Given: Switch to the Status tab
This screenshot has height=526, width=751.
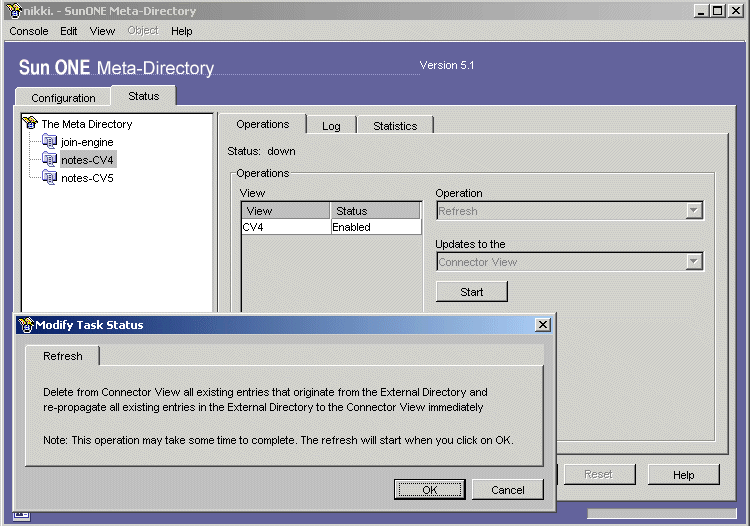Looking at the screenshot, I should pos(144,96).
